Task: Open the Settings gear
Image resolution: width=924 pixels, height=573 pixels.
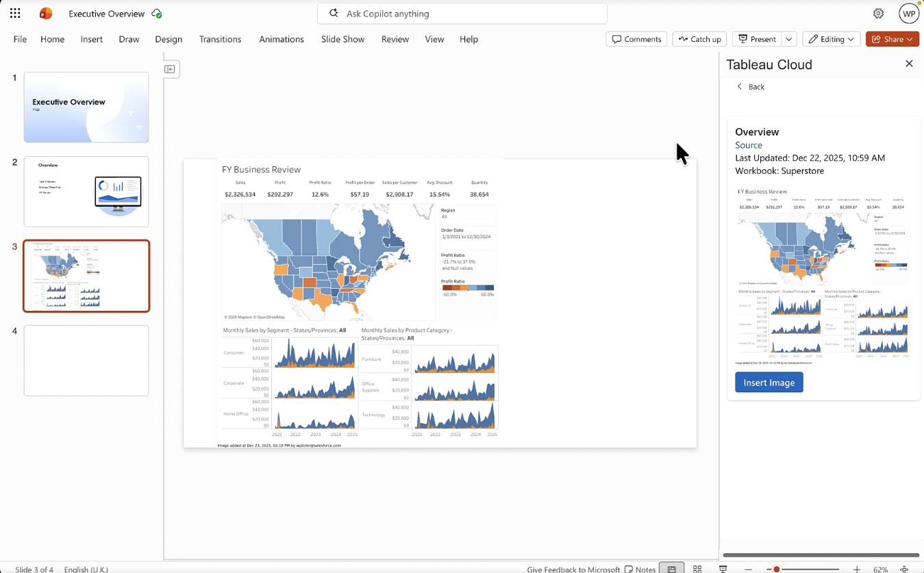Action: click(879, 13)
